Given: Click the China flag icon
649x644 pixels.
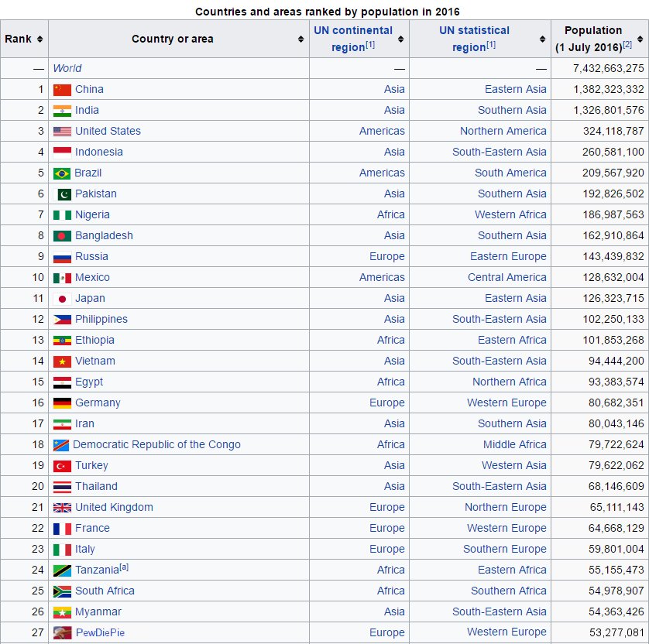Looking at the screenshot, I should [x=62, y=90].
